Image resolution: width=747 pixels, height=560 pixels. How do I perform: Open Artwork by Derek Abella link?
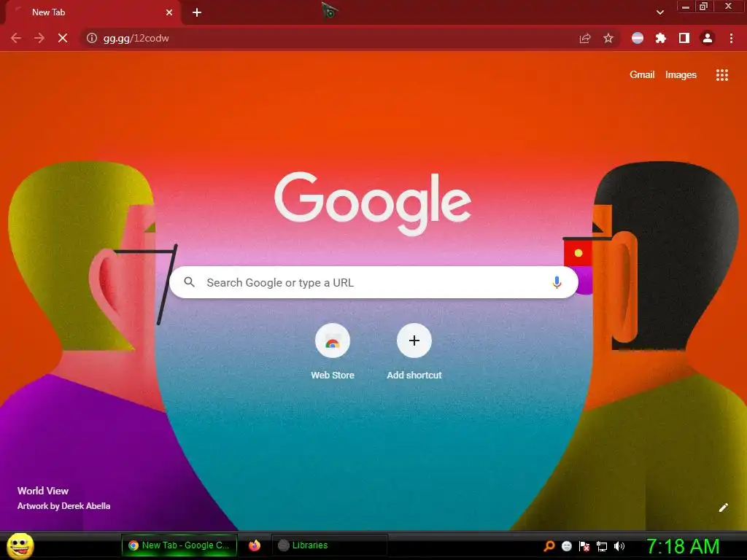pos(64,506)
